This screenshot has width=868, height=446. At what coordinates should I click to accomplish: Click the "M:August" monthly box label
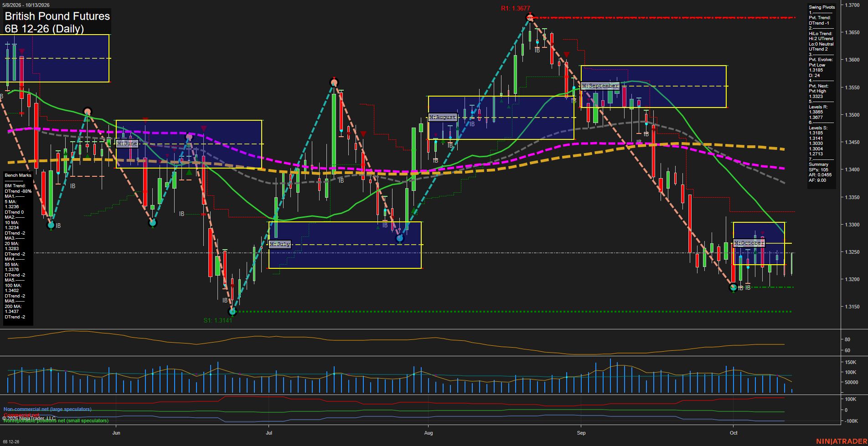click(442, 117)
